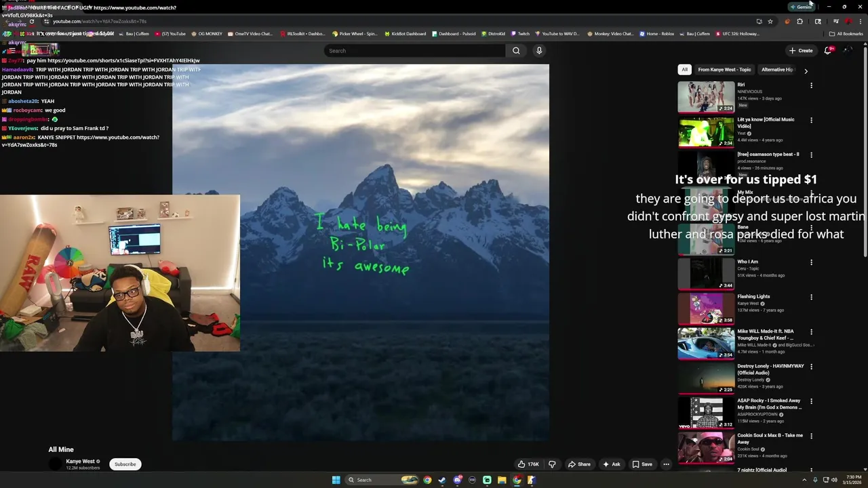Select the All filter chip
Image resolution: width=868 pixels, height=488 pixels.
tap(684, 70)
